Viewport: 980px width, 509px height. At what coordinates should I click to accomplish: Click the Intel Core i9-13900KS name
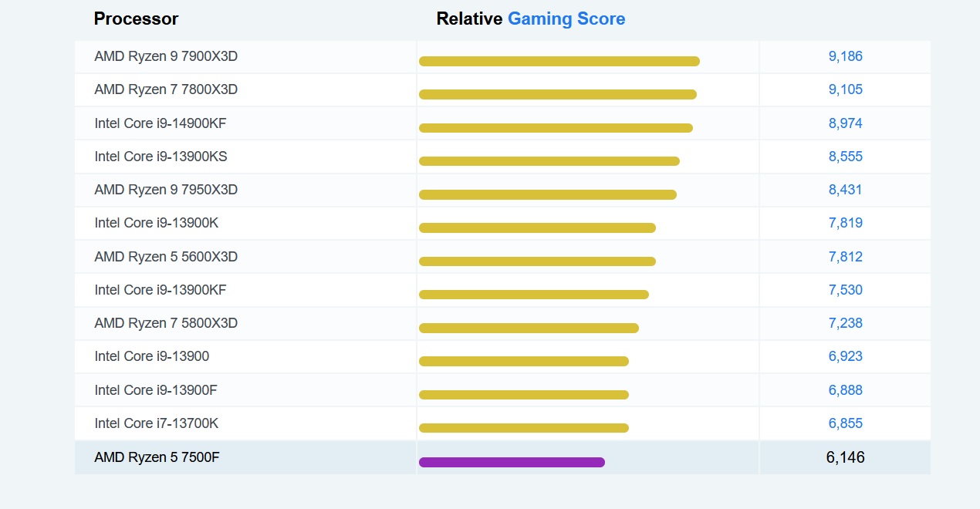pyautogui.click(x=161, y=157)
